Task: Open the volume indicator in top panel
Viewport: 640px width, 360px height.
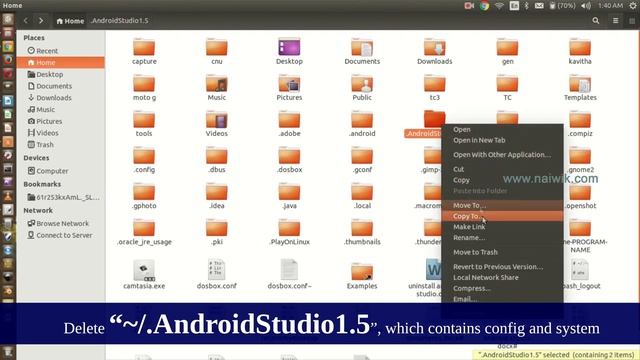Action: 586,6
